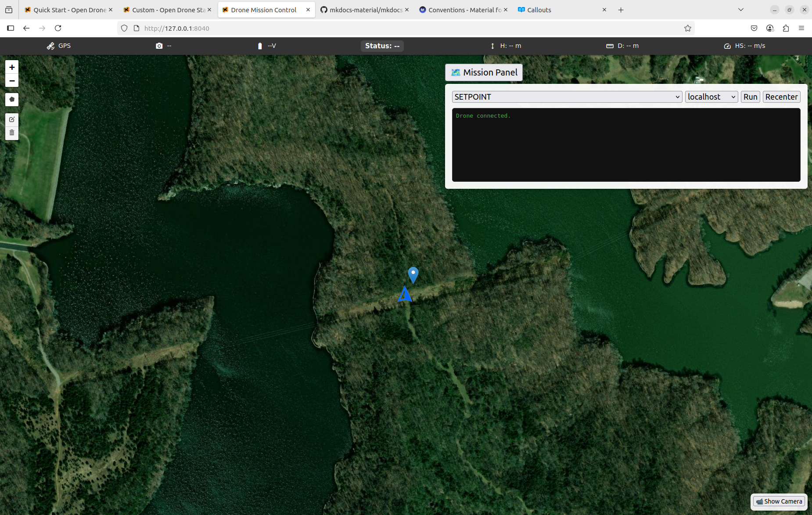Open the Firefox account icon
Screen dimensions: 812x515
pyautogui.click(x=770, y=28)
